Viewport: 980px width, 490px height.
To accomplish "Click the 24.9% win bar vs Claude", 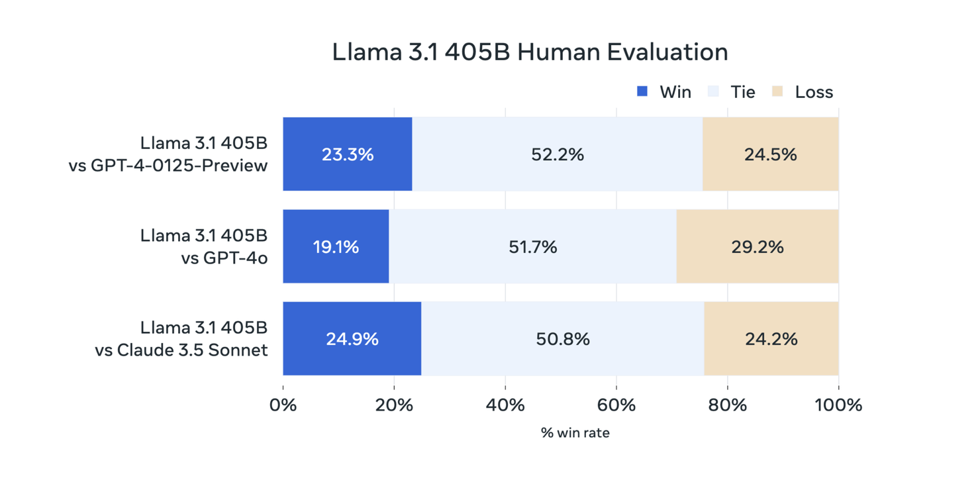I will 352,339.
